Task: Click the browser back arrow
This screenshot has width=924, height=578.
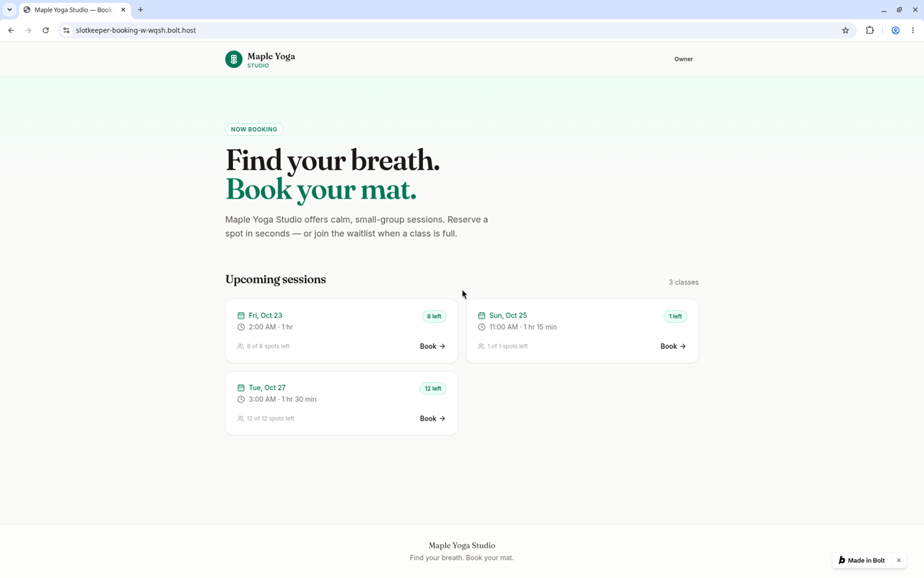Action: point(11,30)
